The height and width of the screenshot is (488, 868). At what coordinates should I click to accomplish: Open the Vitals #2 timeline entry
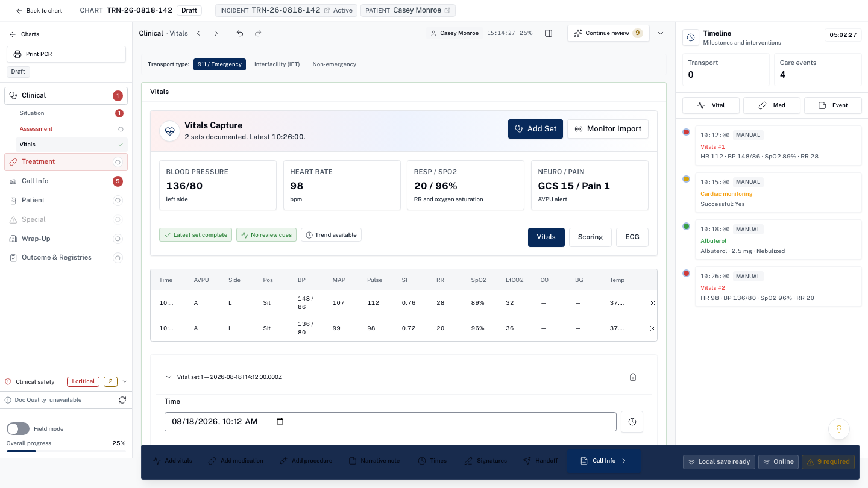[x=778, y=287]
